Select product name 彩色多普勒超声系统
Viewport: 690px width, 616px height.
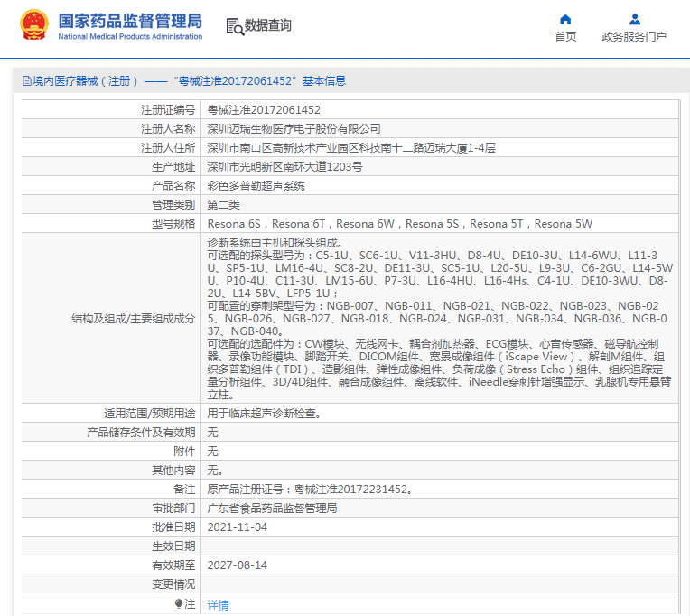pyautogui.click(x=440, y=185)
